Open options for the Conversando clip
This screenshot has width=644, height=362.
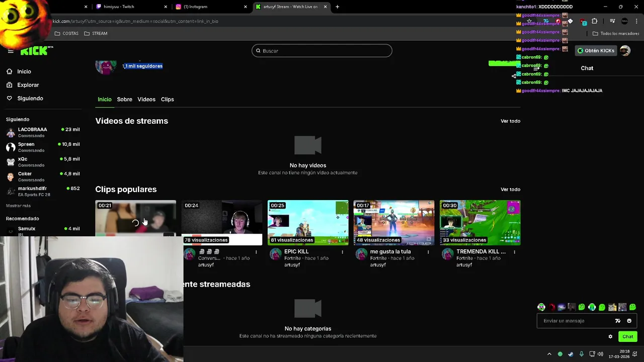click(256, 252)
